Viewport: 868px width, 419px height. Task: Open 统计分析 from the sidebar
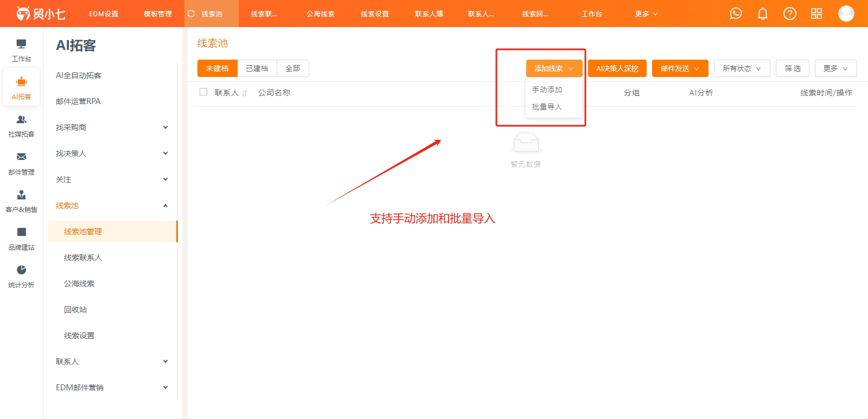click(x=21, y=276)
